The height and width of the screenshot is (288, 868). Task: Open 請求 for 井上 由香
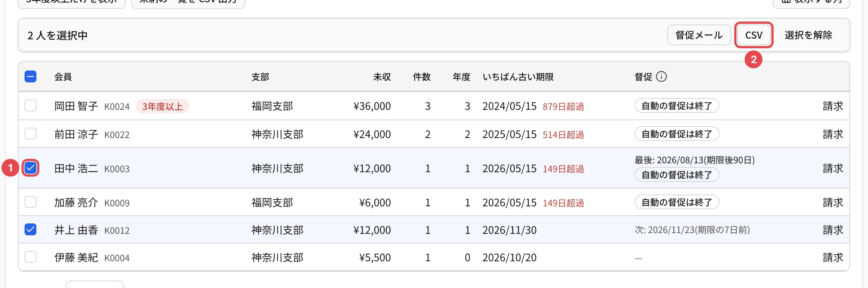tap(833, 230)
